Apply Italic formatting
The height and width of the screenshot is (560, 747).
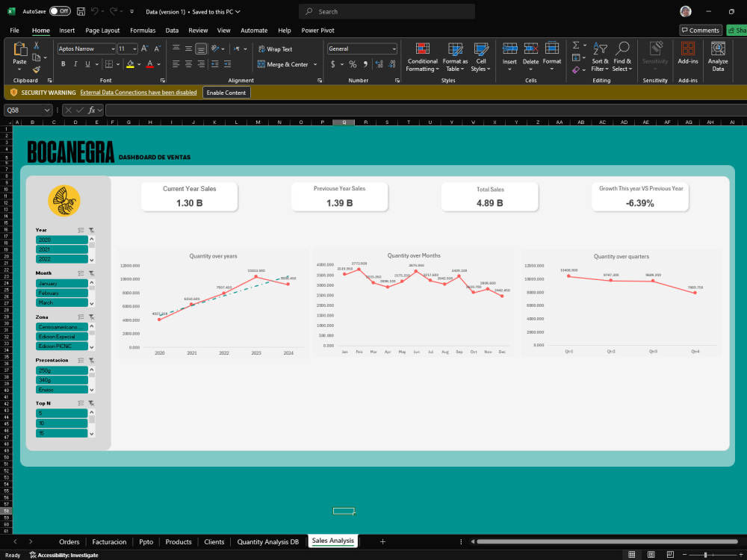(x=75, y=64)
